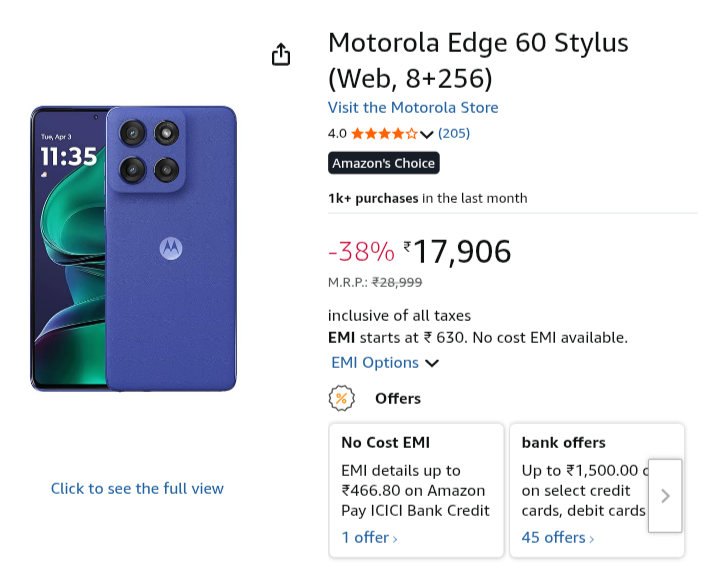The image size is (720, 571).
Task: Click the share icon above the product image
Action: (281, 55)
